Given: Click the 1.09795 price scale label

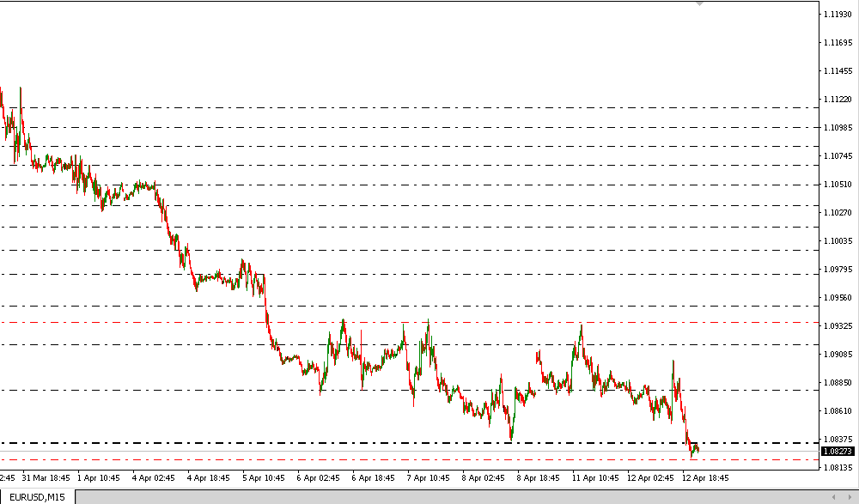Looking at the screenshot, I should 838,269.
